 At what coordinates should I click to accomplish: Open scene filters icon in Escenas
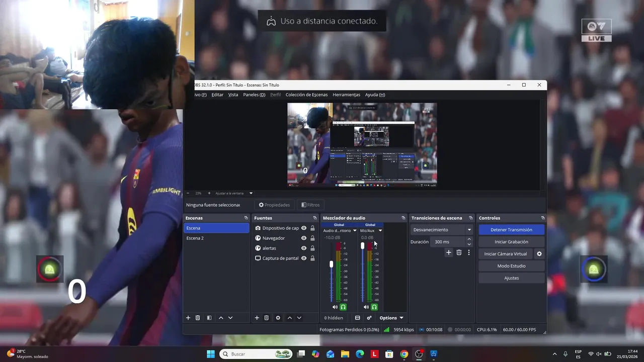tap(209, 318)
